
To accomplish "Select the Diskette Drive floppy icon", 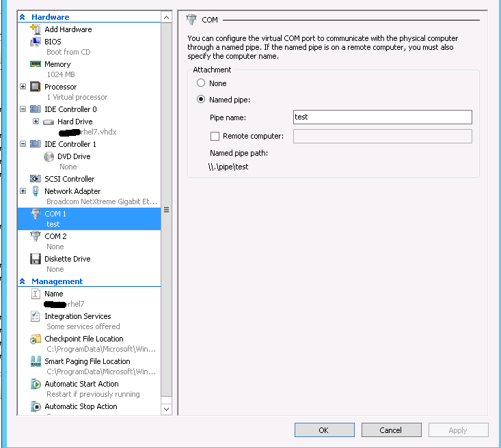I will pyautogui.click(x=36, y=259).
